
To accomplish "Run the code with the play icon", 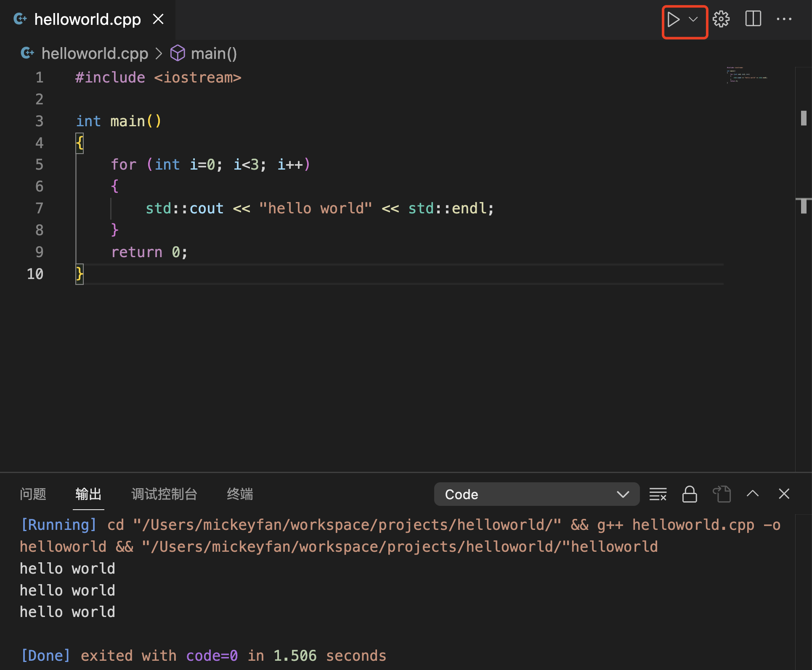I will 674,19.
